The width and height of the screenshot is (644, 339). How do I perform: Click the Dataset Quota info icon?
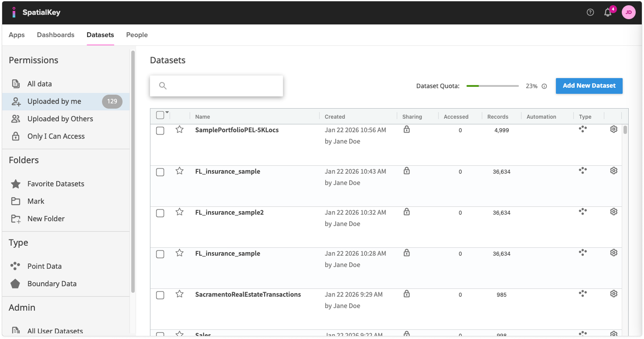point(544,86)
